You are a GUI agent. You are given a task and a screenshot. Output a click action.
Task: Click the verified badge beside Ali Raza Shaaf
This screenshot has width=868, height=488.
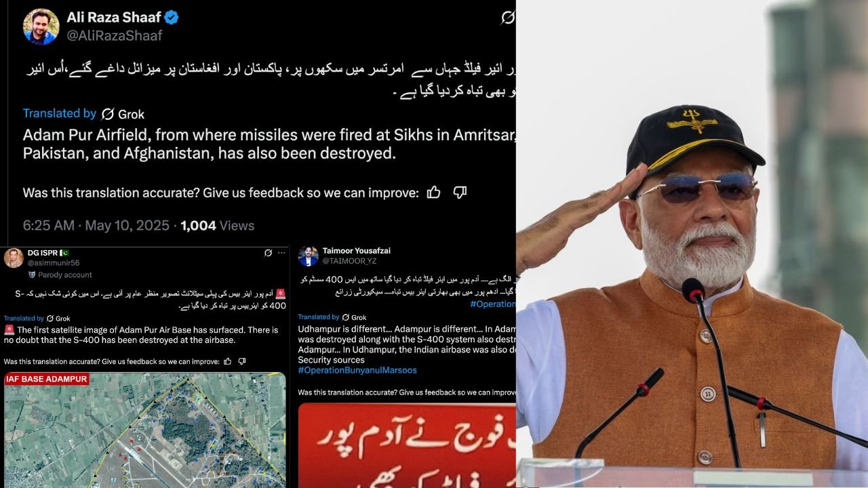(x=172, y=18)
